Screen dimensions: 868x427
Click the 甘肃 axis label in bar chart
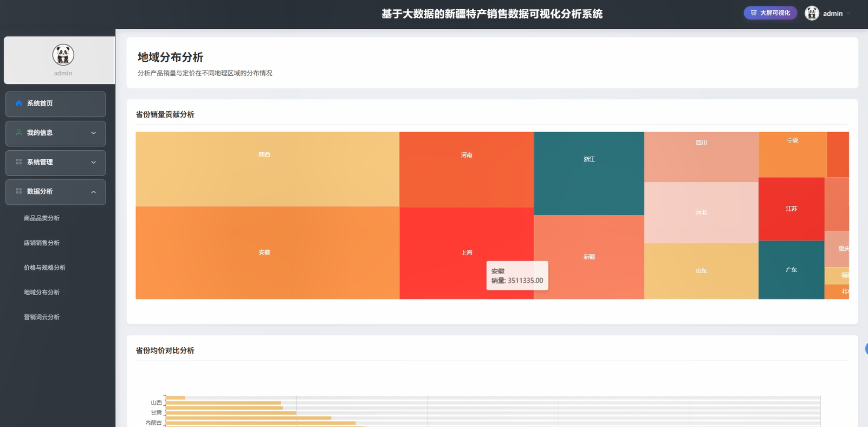(156, 413)
